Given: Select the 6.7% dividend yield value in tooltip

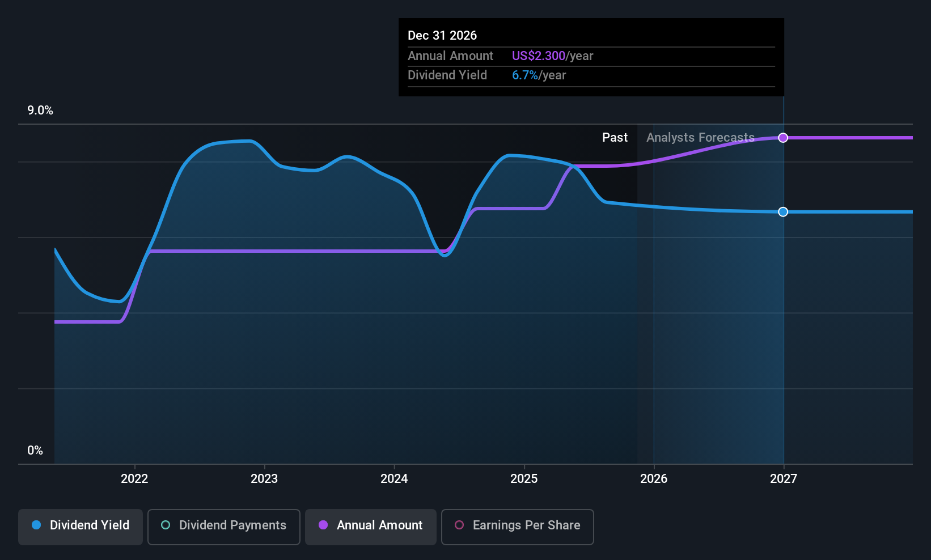Looking at the screenshot, I should [x=524, y=75].
